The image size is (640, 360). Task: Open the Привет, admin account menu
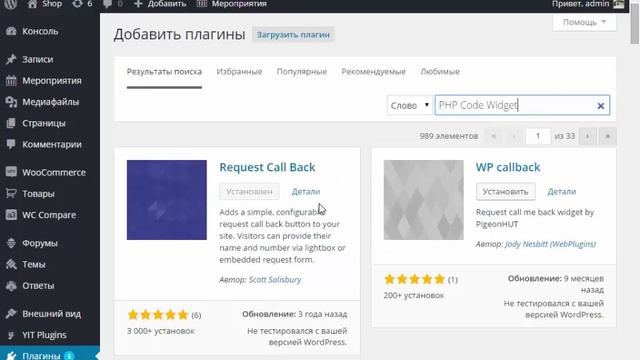(588, 4)
